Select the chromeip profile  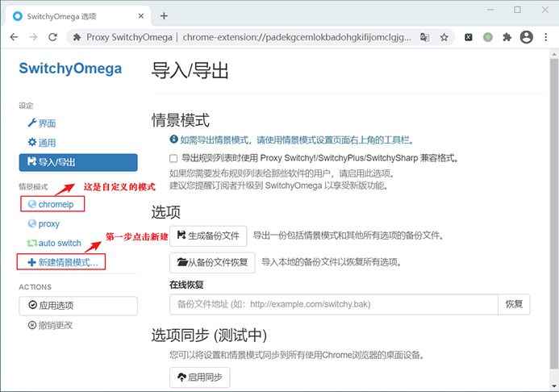click(x=55, y=205)
